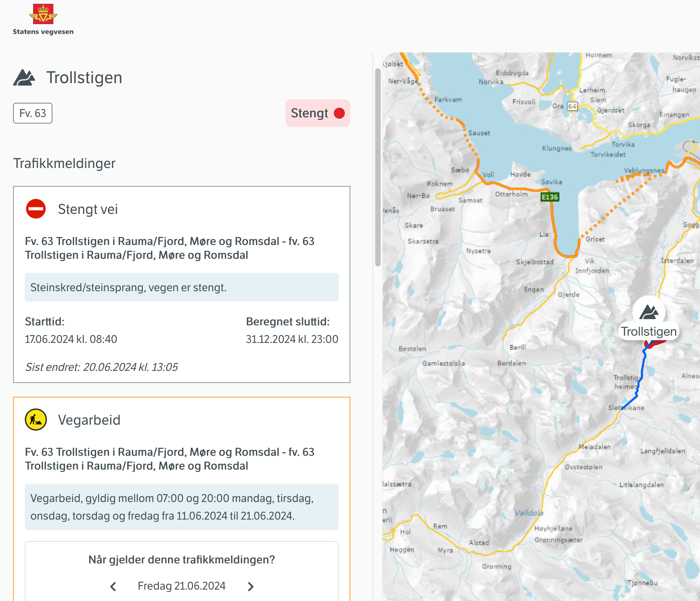Go to previous day with left chevron
The height and width of the screenshot is (601, 700).
(113, 586)
